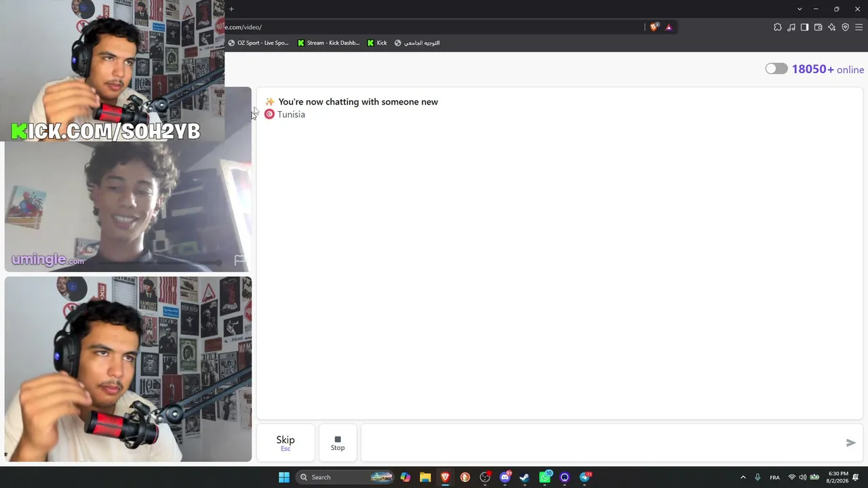868x488 pixels.
Task: Open the Leo AI sparkle icon
Action: point(831,27)
